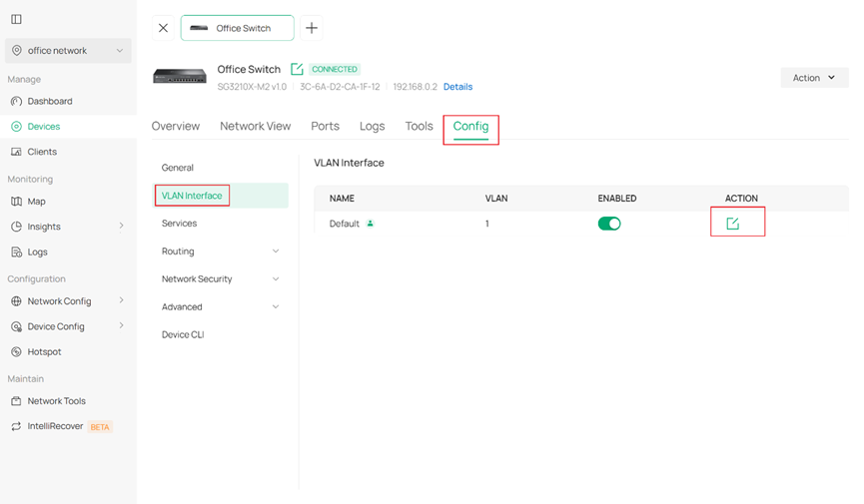864x504 pixels.
Task: Click the Device Config gear icon
Action: coord(17,326)
